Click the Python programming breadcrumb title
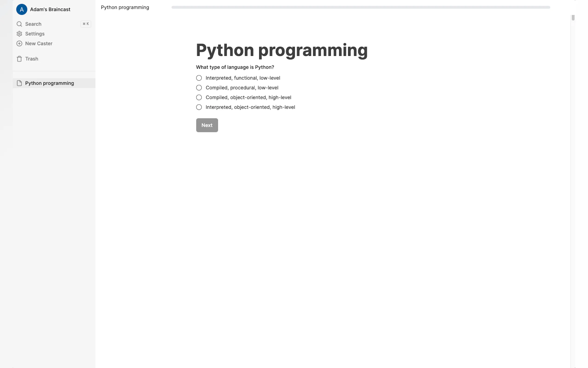 coord(125,7)
